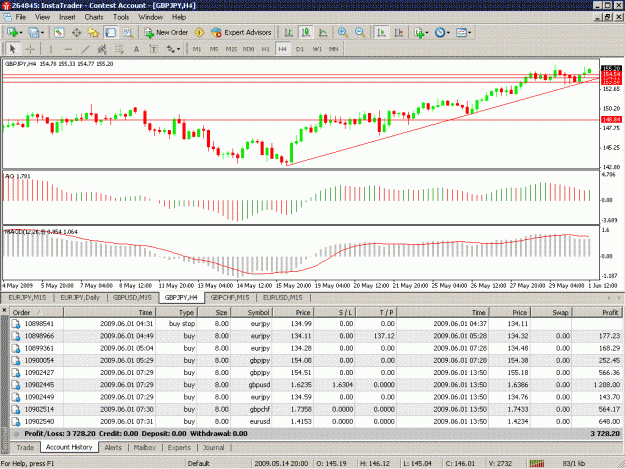Viewport: 625px width, 469px height.
Task: Switch chart to bar chart icon
Action: click(x=289, y=33)
